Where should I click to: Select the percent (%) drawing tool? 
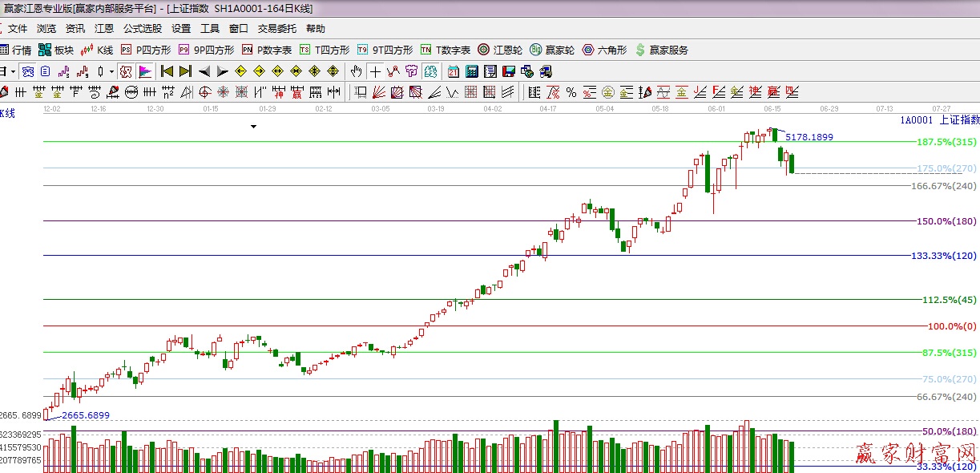[571, 91]
